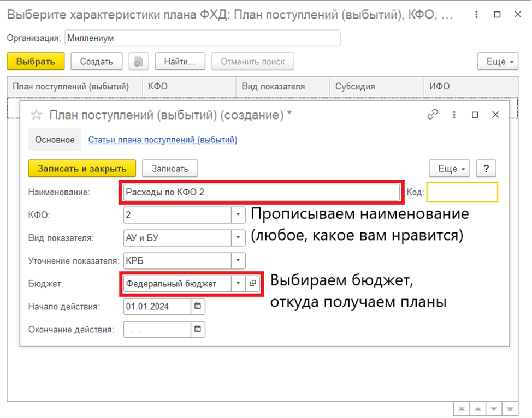Jump to the last list row
The height and width of the screenshot is (418, 532).
[510, 409]
